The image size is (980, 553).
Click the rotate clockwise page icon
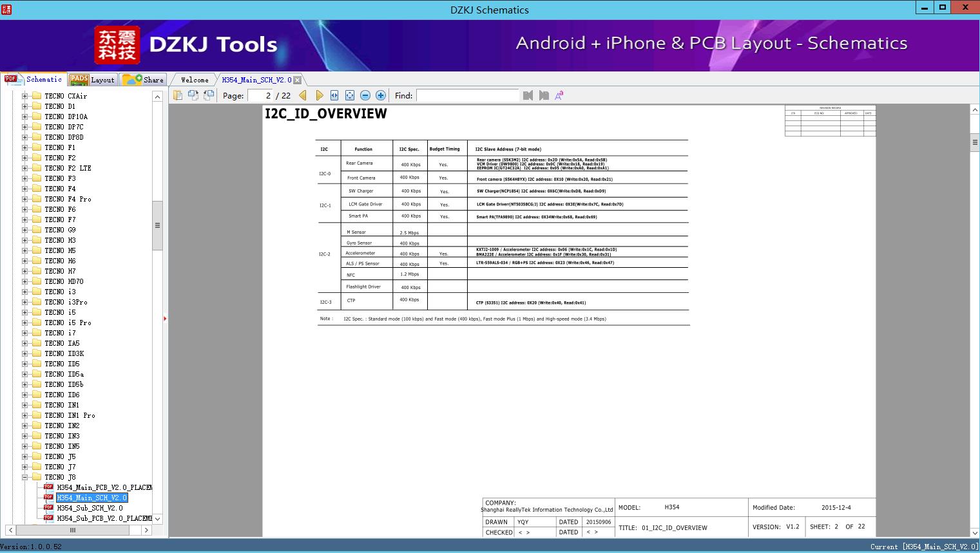tap(209, 95)
